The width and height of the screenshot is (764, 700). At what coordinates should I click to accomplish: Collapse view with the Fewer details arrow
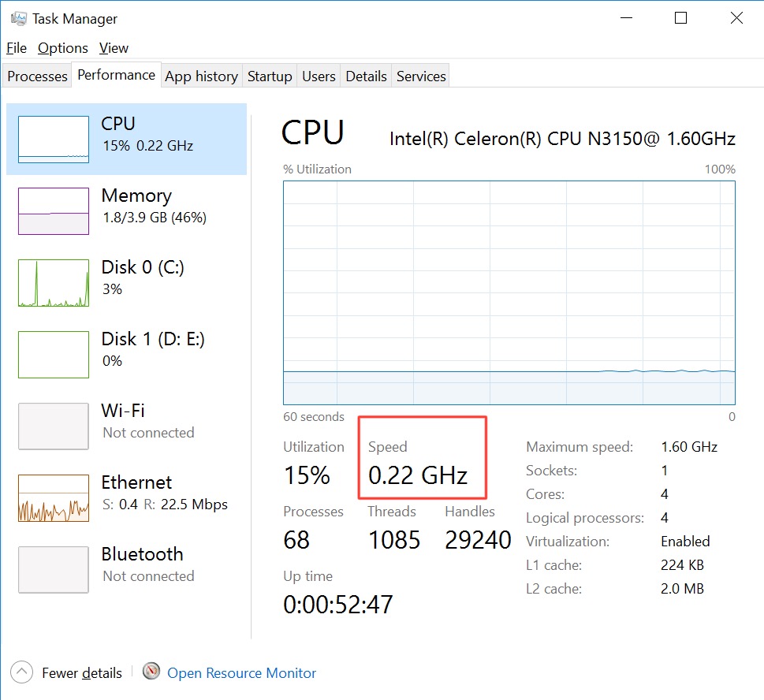(x=22, y=672)
